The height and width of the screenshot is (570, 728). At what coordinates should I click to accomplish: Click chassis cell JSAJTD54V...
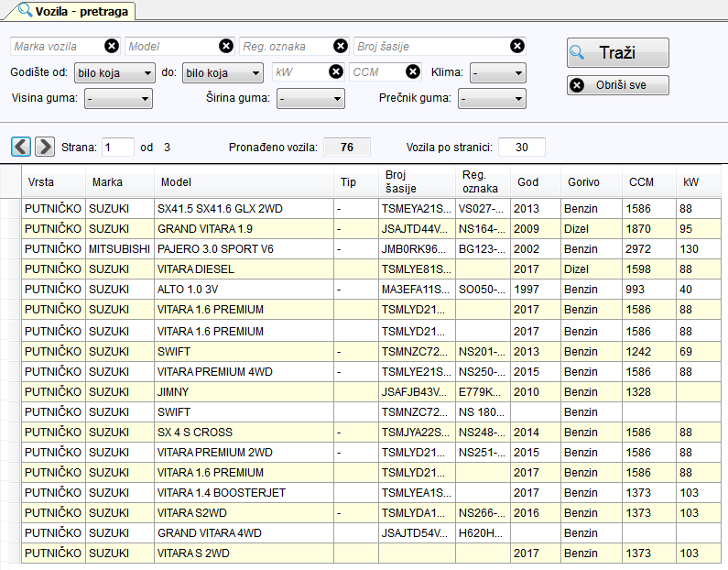pos(417,532)
